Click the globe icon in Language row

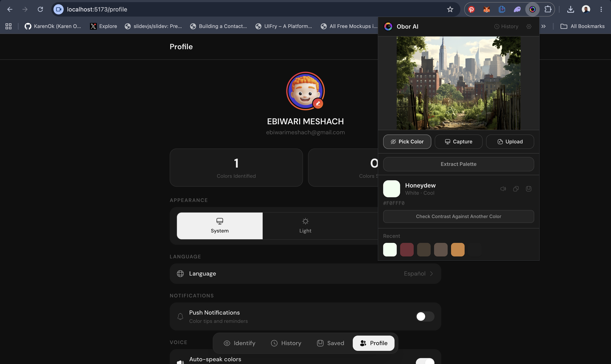[x=180, y=273]
